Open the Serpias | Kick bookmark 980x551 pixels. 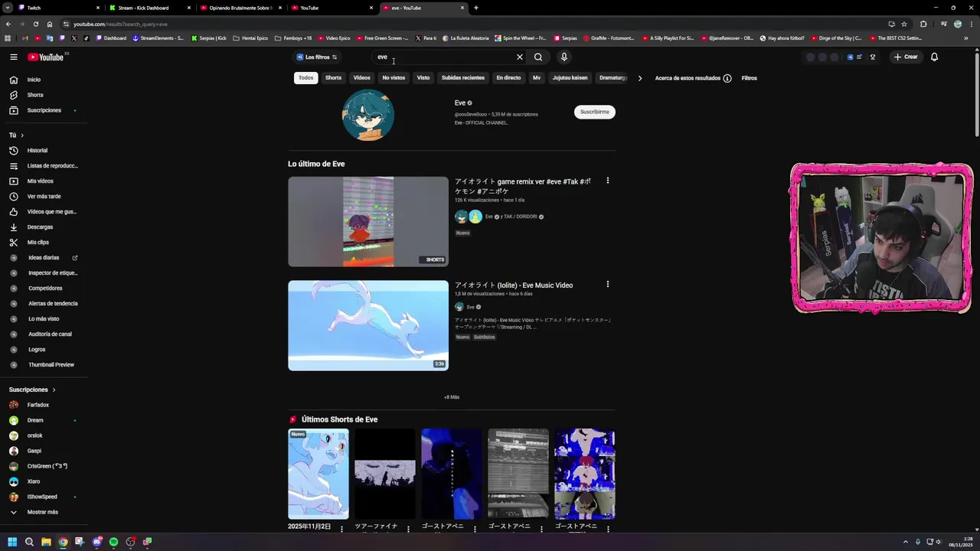(209, 37)
